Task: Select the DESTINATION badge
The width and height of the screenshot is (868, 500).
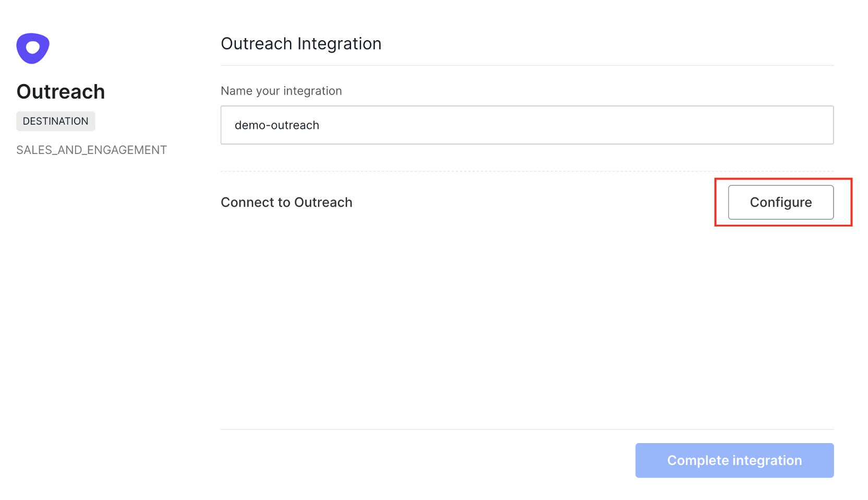Action: click(x=56, y=121)
